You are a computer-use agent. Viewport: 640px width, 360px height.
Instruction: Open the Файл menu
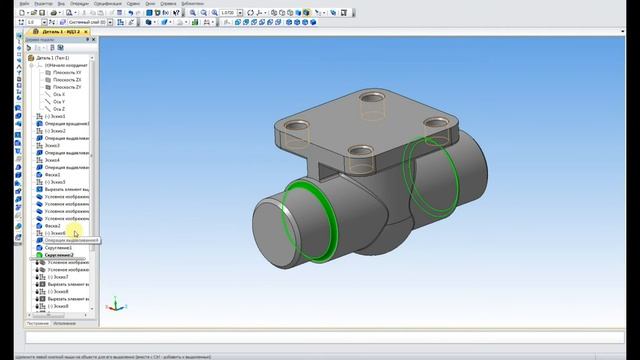pos(24,4)
